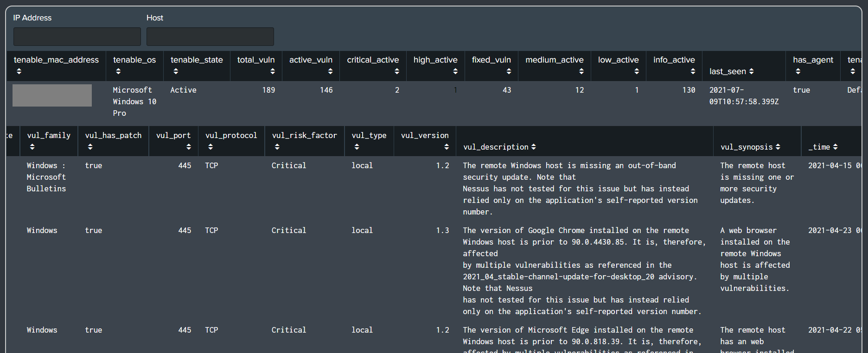Sort by last_seen column arrows
The image size is (868, 353).
(752, 71)
